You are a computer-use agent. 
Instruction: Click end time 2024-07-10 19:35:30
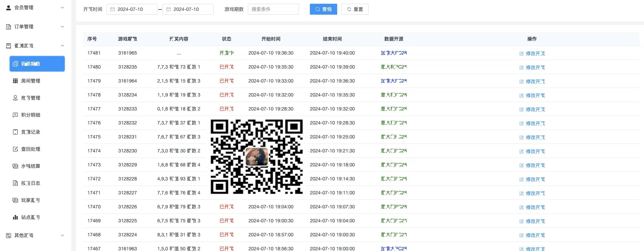(x=332, y=95)
